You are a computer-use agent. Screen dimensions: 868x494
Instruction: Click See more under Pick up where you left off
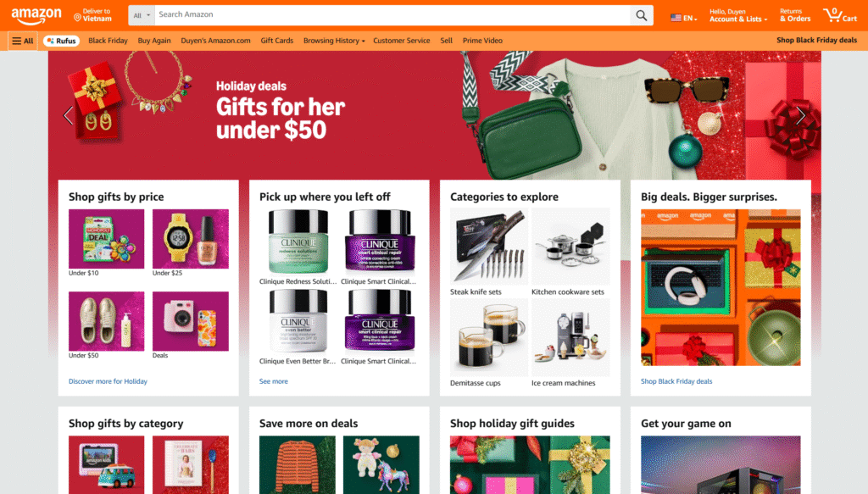click(x=274, y=381)
